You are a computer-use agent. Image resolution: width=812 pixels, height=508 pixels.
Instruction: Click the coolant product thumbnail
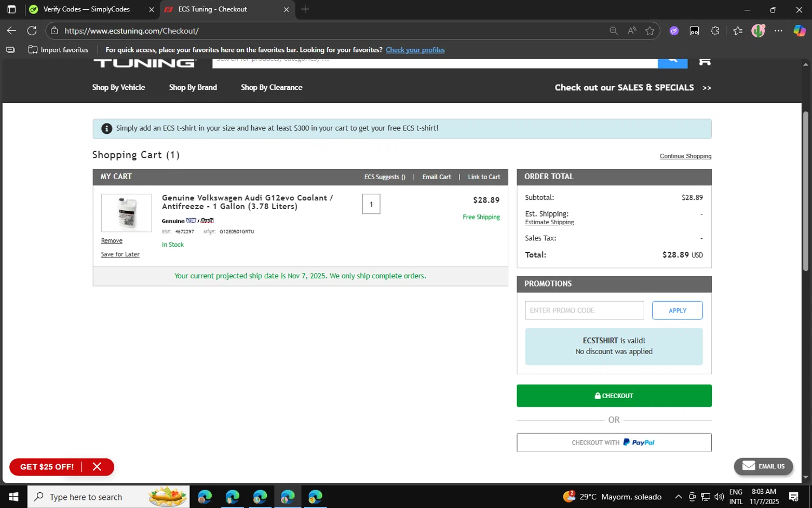point(127,213)
